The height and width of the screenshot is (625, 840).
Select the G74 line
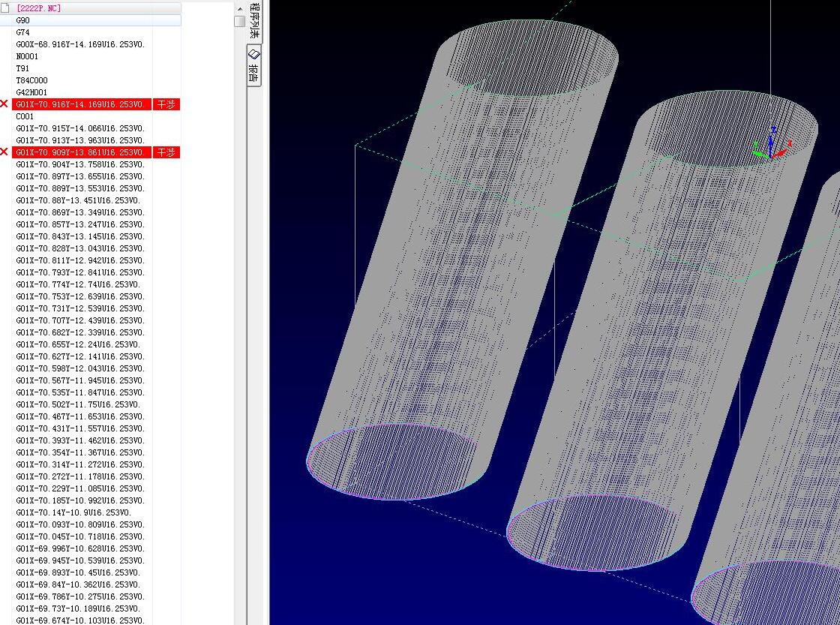coord(23,32)
